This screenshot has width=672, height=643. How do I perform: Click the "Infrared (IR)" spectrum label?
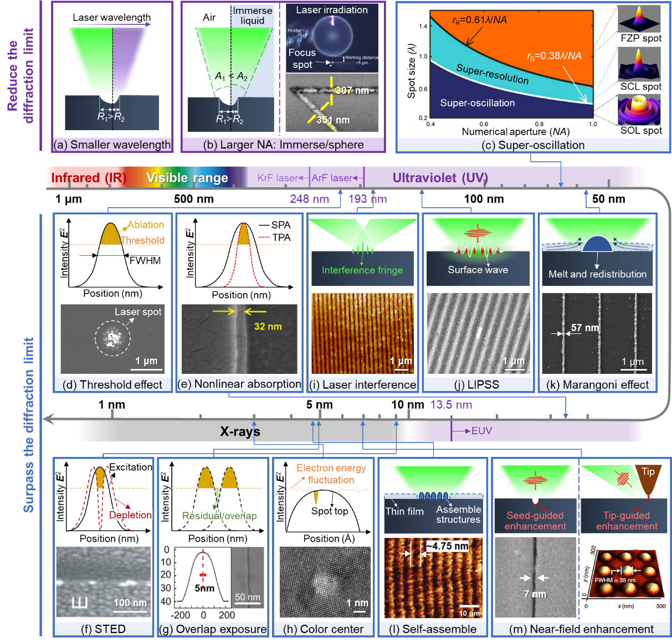pyautogui.click(x=89, y=178)
